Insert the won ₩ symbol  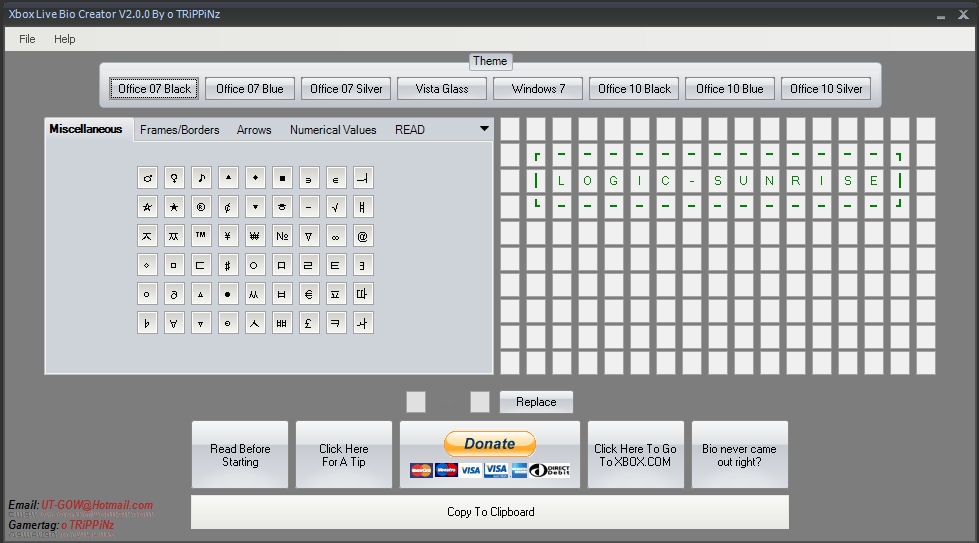coord(255,236)
